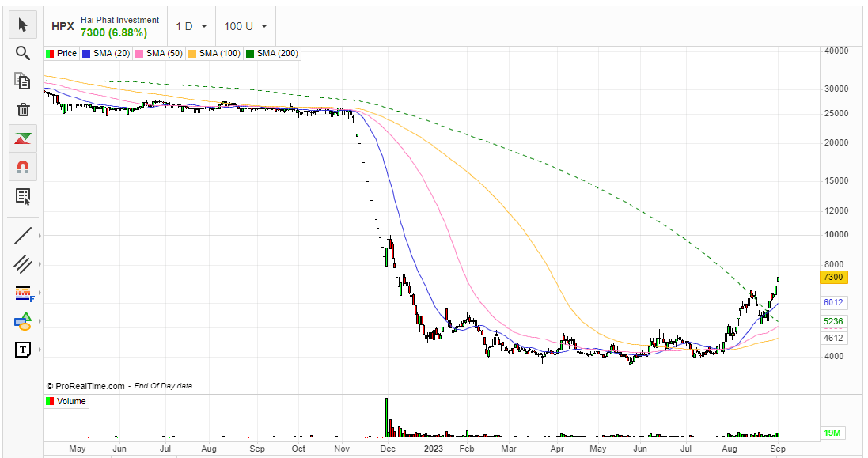Enable the magnet snap tool
This screenshot has height=458, width=868.
coord(23,167)
